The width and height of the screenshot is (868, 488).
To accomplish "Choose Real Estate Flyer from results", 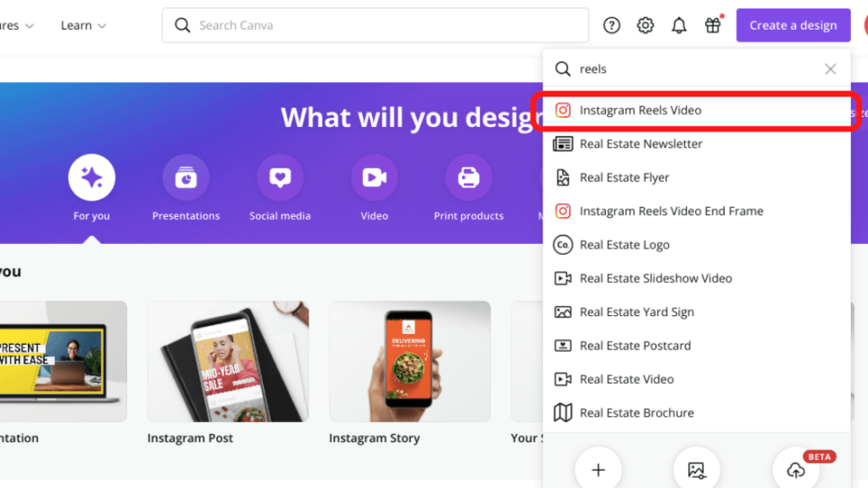I will 697,178.
